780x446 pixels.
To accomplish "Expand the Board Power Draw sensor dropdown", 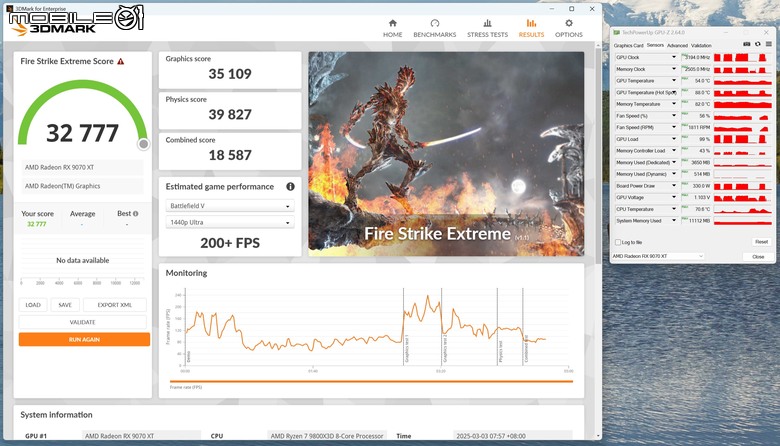I will (x=674, y=186).
